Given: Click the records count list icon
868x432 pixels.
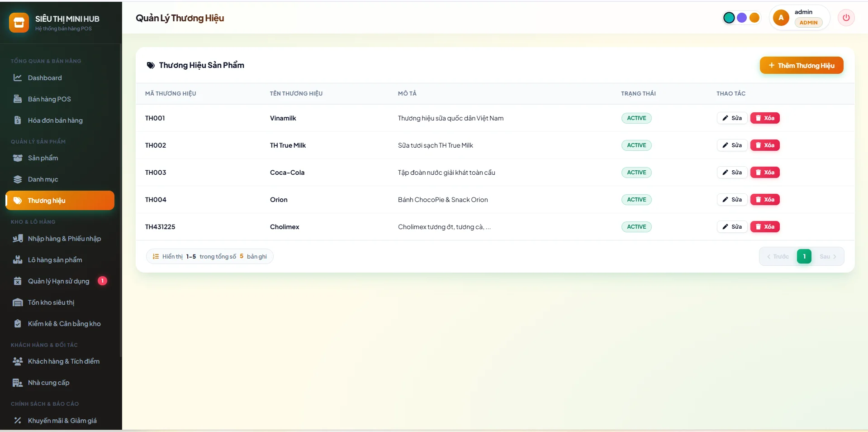Looking at the screenshot, I should 156,256.
